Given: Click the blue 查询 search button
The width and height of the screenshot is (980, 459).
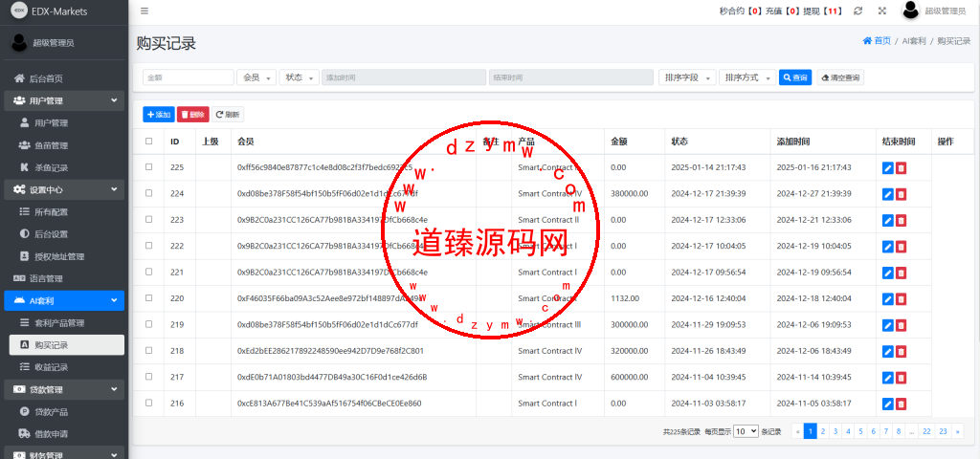Looking at the screenshot, I should pos(795,77).
